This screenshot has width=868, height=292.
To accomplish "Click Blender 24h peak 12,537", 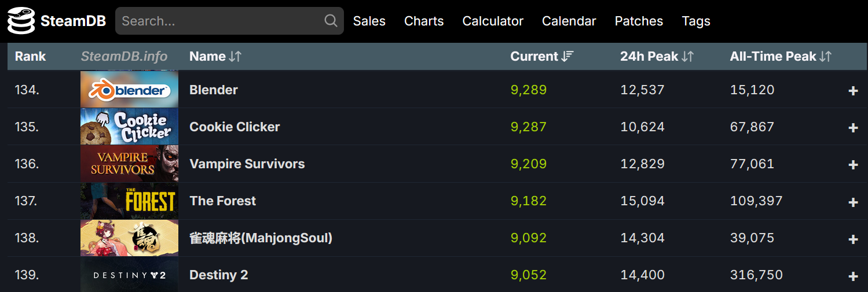I will coord(642,90).
